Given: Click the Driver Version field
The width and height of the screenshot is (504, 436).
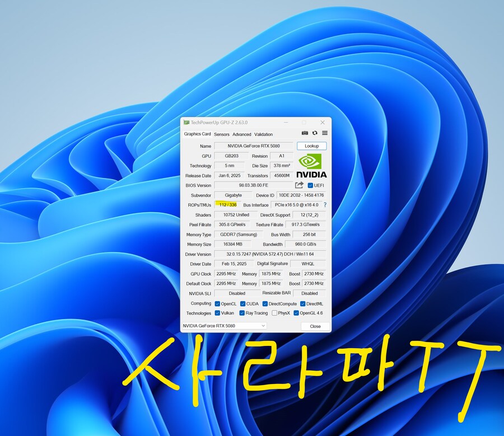Looking at the screenshot, I should click(253, 254).
